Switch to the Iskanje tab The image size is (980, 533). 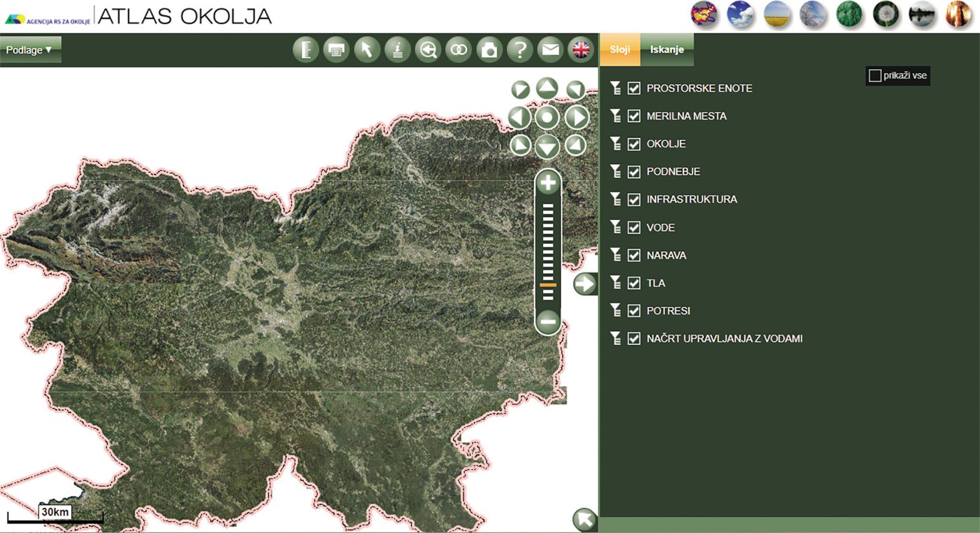(x=666, y=50)
